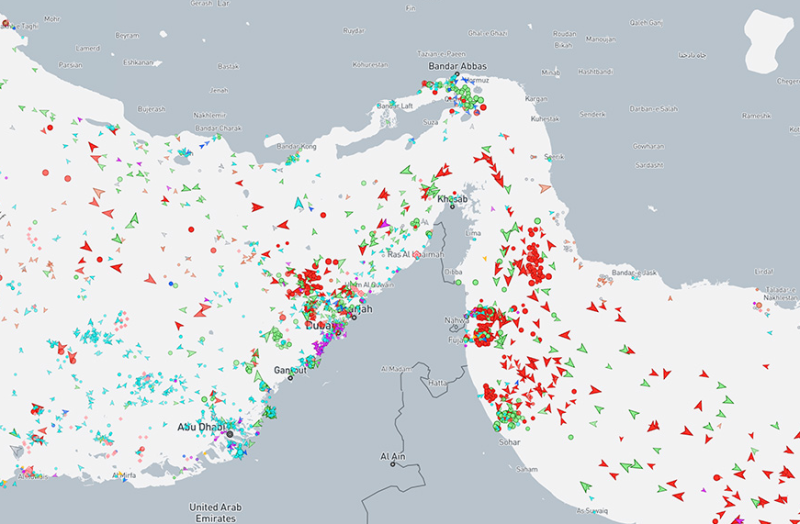The image size is (800, 524).
Task: Click the Bandar Abbas city label
Action: [x=455, y=66]
